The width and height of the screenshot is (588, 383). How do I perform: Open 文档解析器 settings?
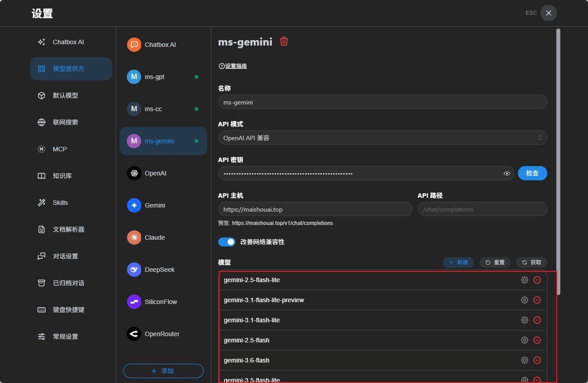pyautogui.click(x=71, y=229)
